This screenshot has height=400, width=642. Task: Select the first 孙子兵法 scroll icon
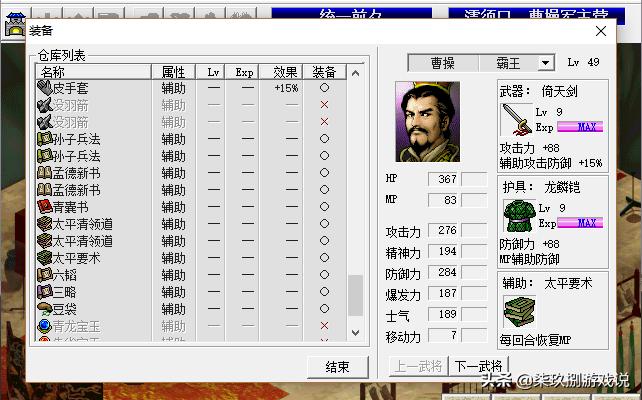pos(44,139)
